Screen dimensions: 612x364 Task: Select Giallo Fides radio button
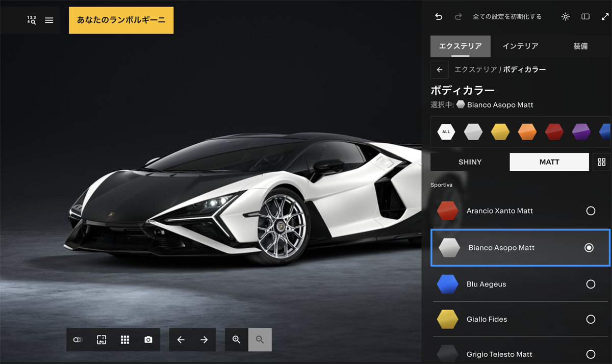click(591, 319)
